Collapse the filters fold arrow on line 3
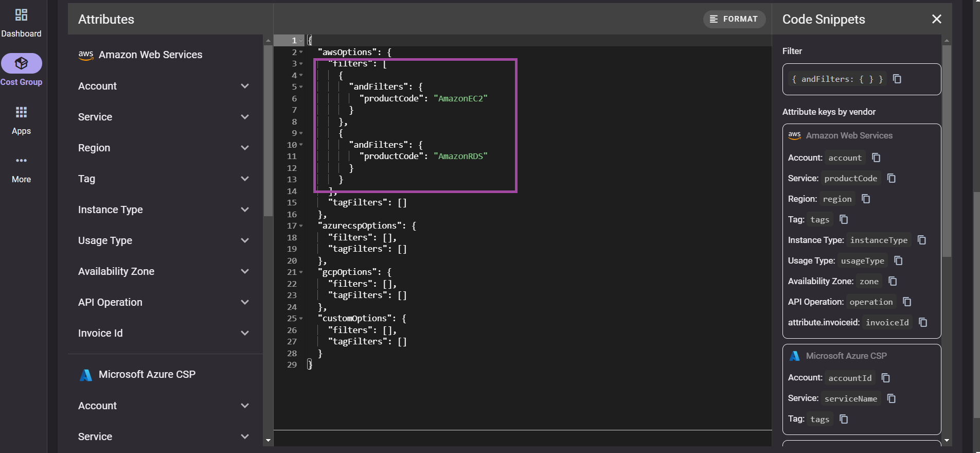This screenshot has height=453, width=980. tap(301, 64)
